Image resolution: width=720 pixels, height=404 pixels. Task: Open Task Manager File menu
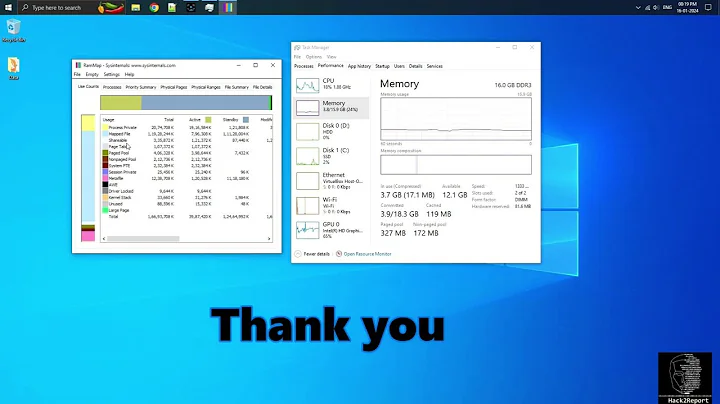[x=297, y=57]
